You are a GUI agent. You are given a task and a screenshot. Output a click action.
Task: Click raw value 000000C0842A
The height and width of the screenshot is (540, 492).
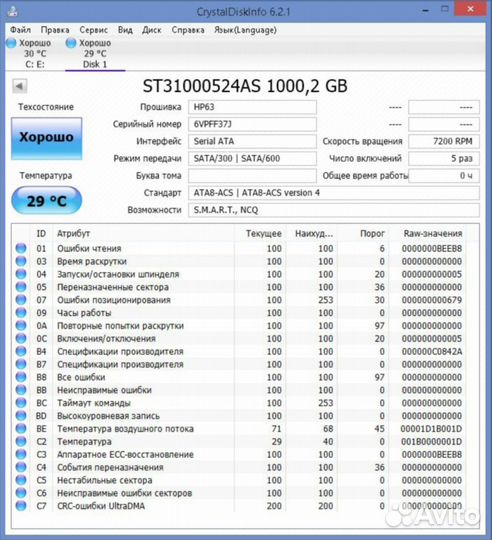coord(432,351)
